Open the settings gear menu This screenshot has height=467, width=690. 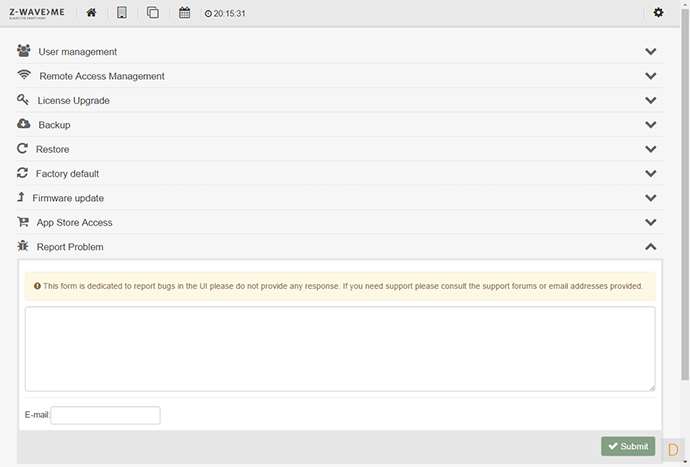(658, 13)
